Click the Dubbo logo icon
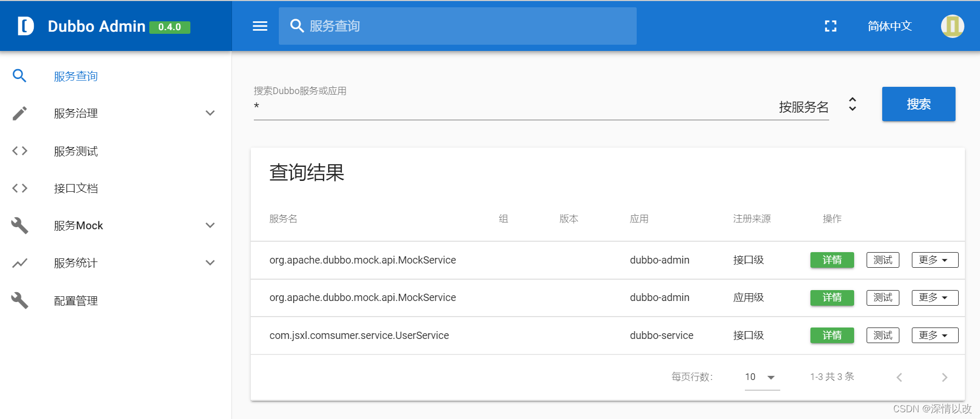 [x=25, y=26]
